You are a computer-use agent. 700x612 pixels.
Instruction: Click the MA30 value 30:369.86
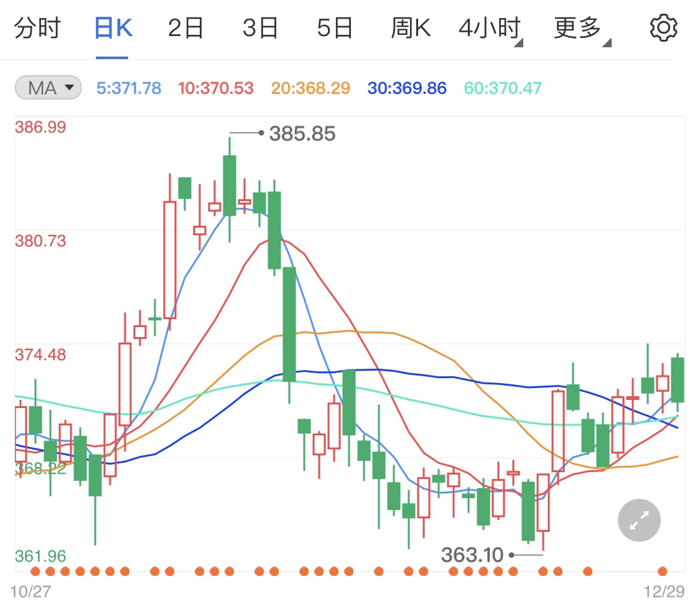tap(407, 88)
